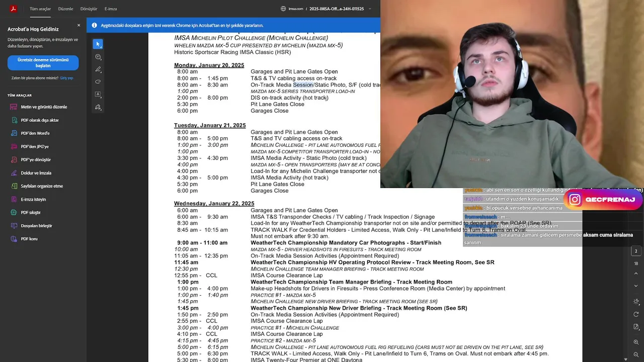Click the 2025-IMSA-Off...a-24H-011525 file name
The height and width of the screenshot is (362, 644).
[337, 9]
